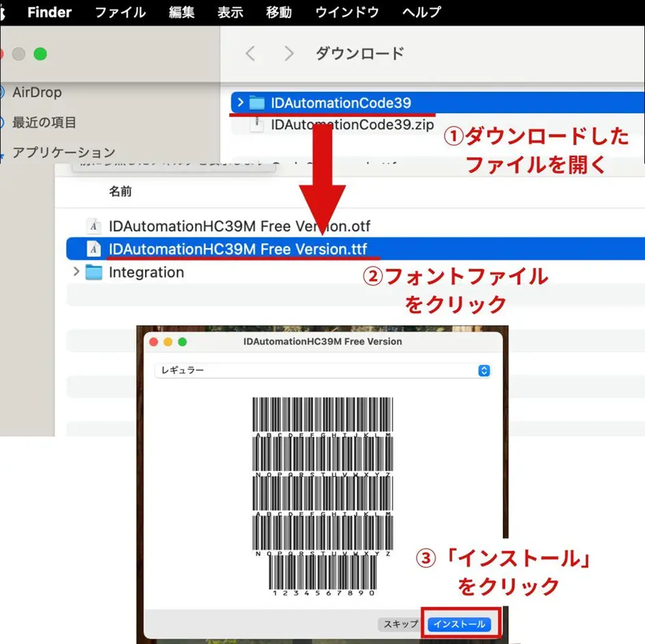
Task: Click the IDAutomationCode39 folder icon
Action: pyautogui.click(x=257, y=103)
